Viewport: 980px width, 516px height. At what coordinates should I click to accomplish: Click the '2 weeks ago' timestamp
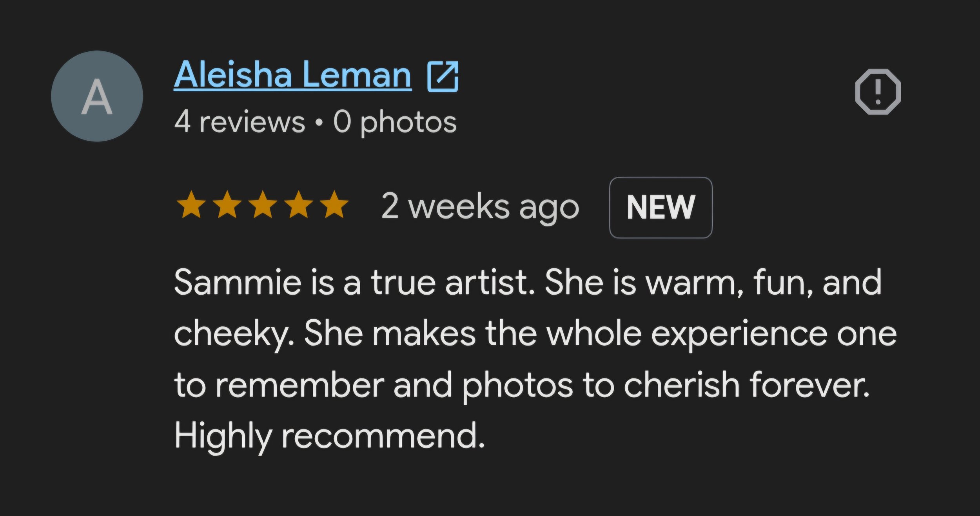(480, 207)
